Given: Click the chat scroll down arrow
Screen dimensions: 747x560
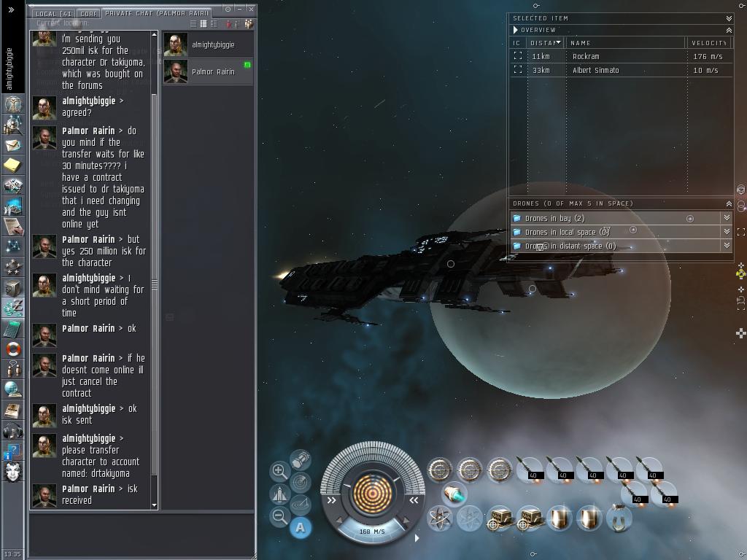Looking at the screenshot, I should pos(154,505).
